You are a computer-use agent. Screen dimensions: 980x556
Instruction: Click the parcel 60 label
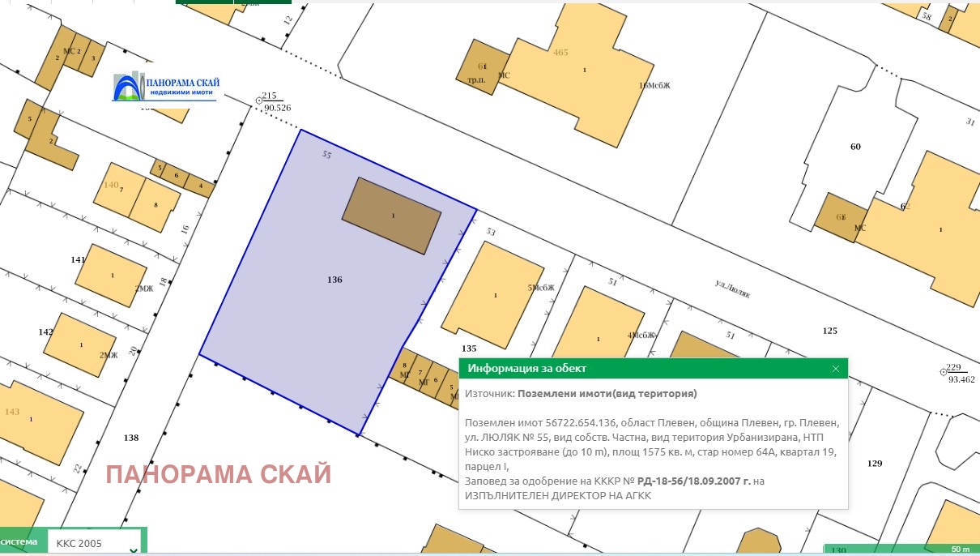(855, 147)
